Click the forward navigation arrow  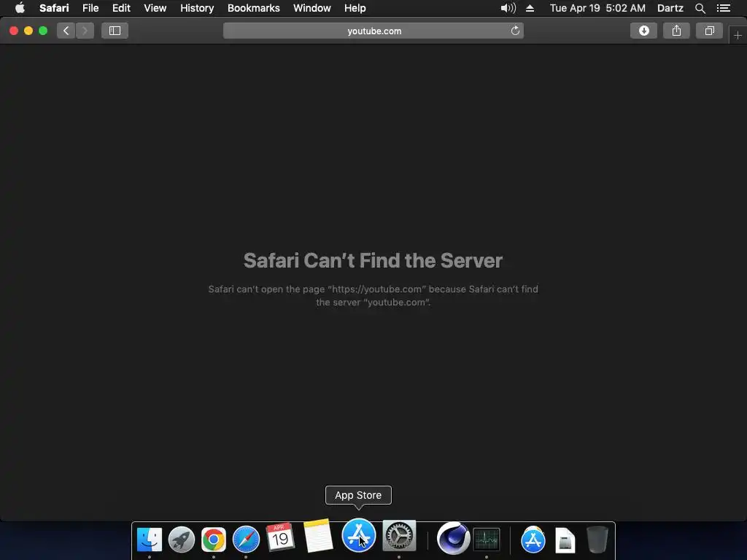pyautogui.click(x=85, y=31)
